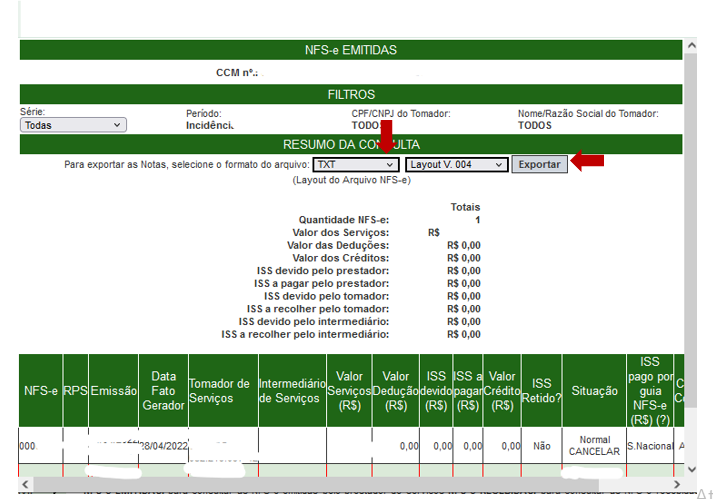
Task: Select the Valor Serviços (R$) column header
Action: point(349,391)
